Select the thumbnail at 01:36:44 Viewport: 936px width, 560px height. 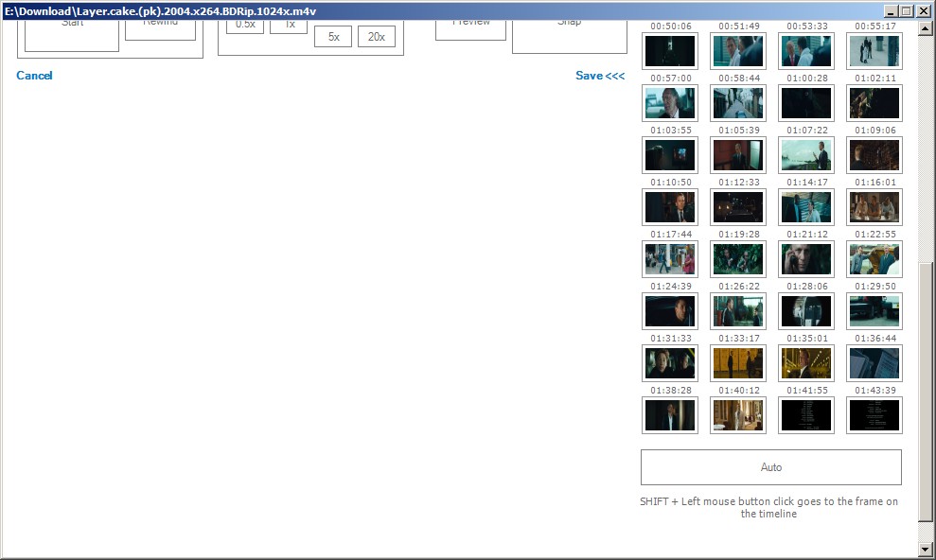click(x=874, y=362)
